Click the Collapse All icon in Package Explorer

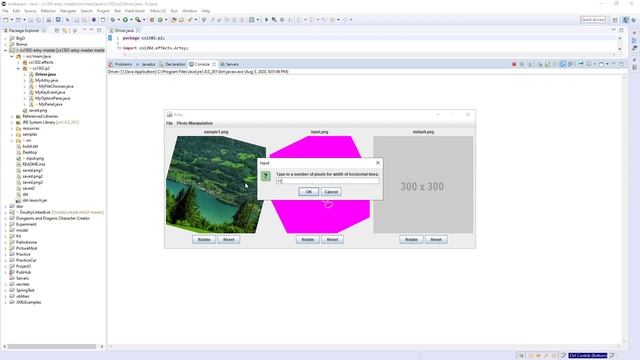(57, 31)
